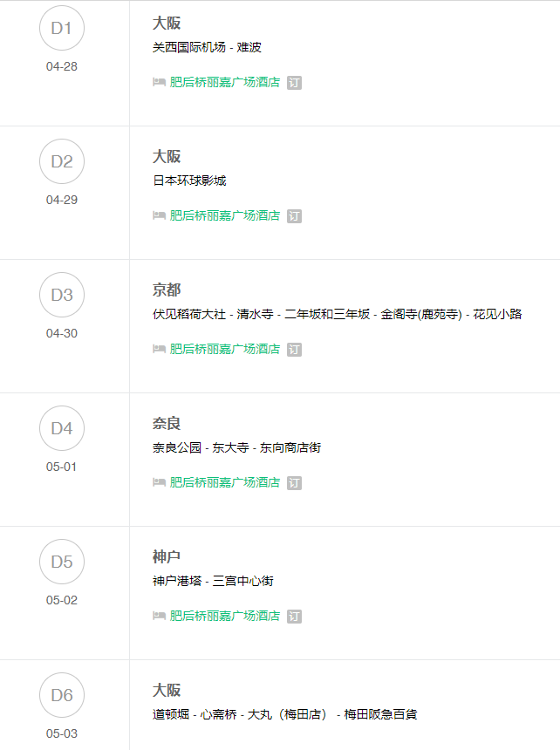Click the bed icon beside day 2 hotel
560x750 pixels.
pyautogui.click(x=159, y=216)
